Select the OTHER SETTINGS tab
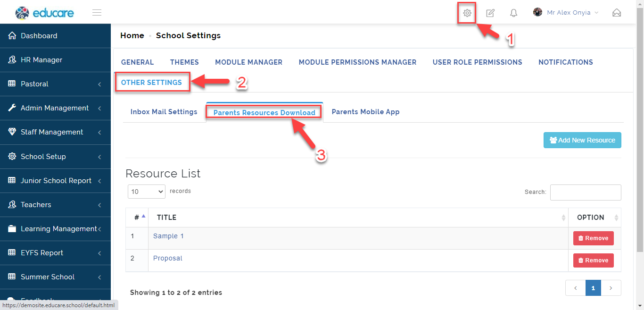This screenshot has height=310, width=644. click(151, 83)
